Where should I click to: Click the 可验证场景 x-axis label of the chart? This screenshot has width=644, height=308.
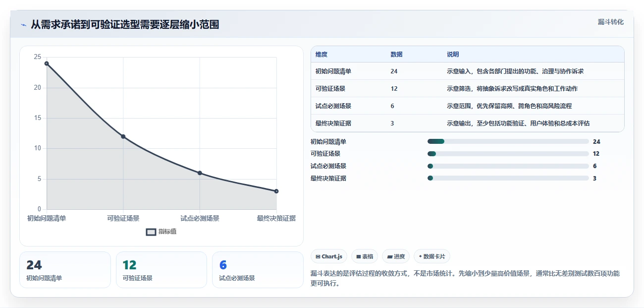pyautogui.click(x=123, y=218)
